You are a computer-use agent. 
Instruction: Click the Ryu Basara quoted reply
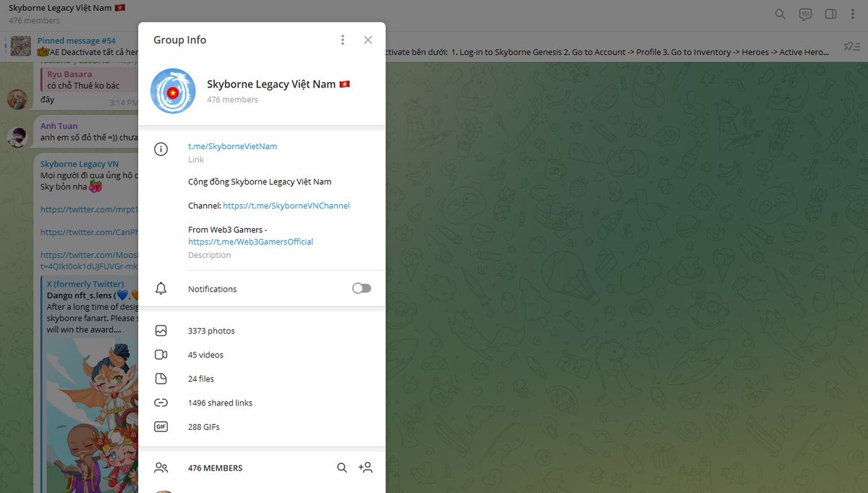[x=89, y=80]
